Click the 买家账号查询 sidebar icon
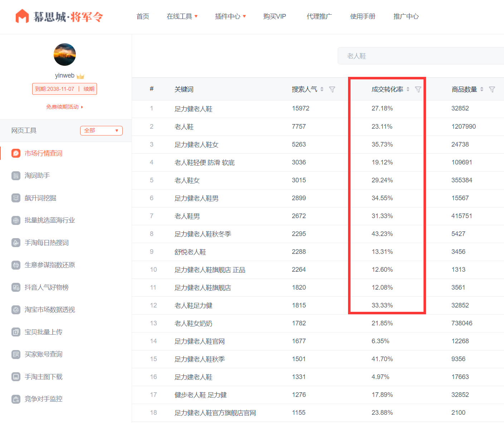This screenshot has height=423, width=504. [16, 354]
